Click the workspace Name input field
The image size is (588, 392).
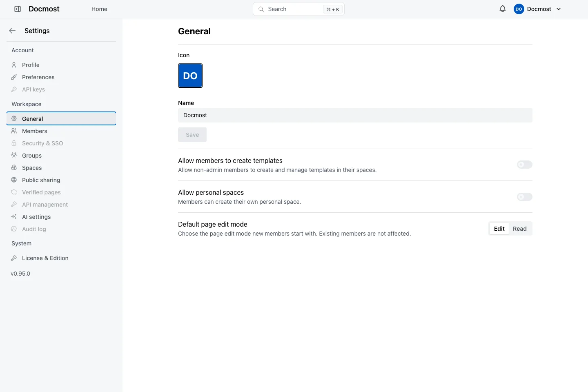tap(355, 115)
